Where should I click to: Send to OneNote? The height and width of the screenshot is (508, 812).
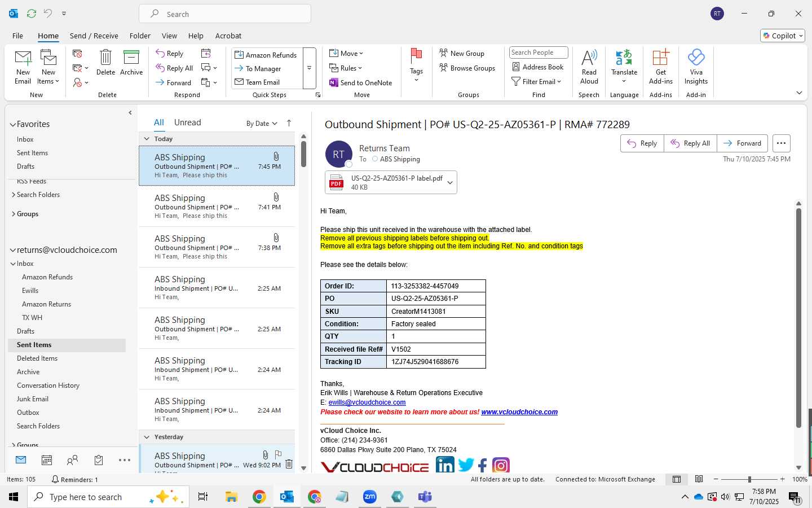point(361,83)
